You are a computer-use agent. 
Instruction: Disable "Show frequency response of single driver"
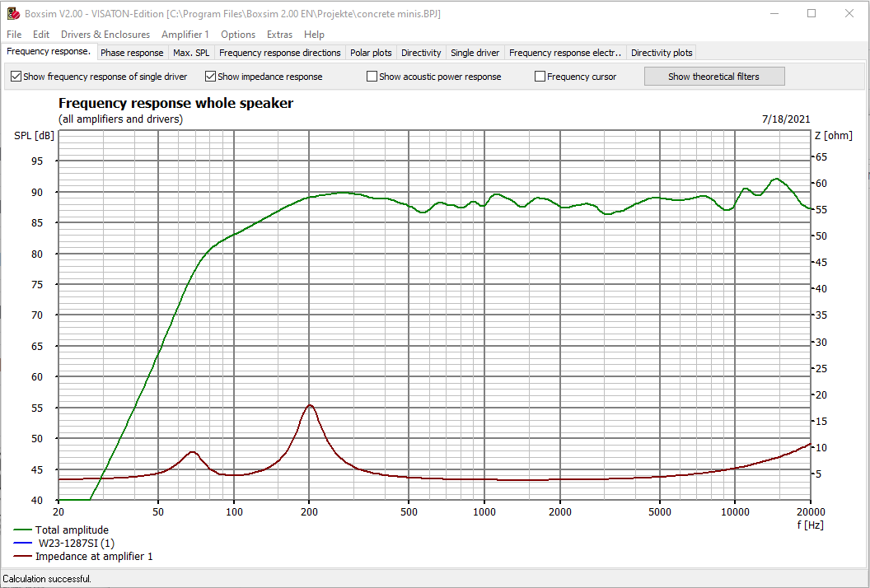(16, 76)
